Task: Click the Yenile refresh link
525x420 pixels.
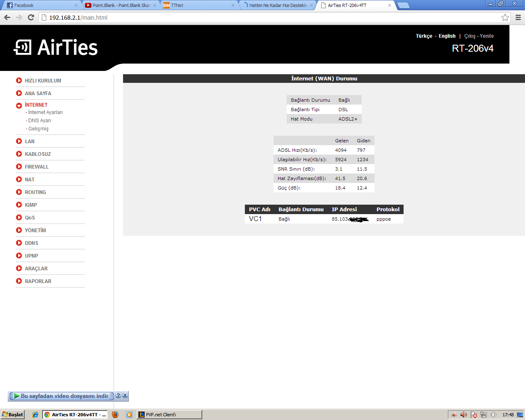Action: tap(487, 36)
